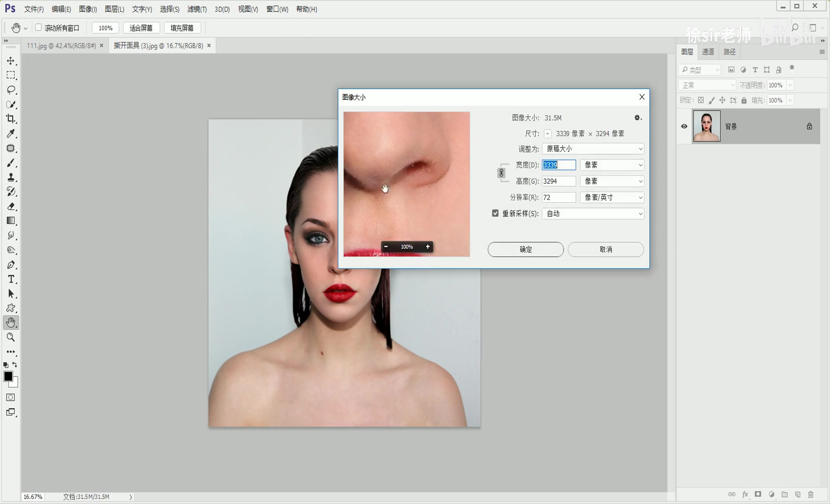Open the Filter menu
The image size is (830, 504).
[x=197, y=9]
